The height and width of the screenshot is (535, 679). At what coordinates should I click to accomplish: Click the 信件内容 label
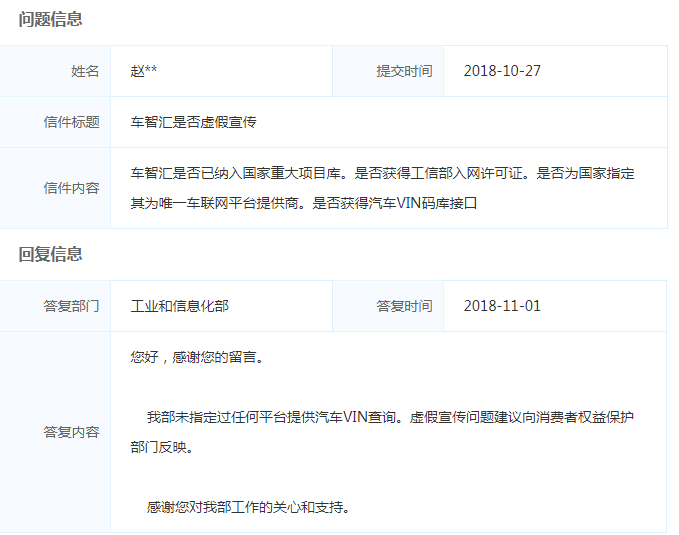point(71,188)
